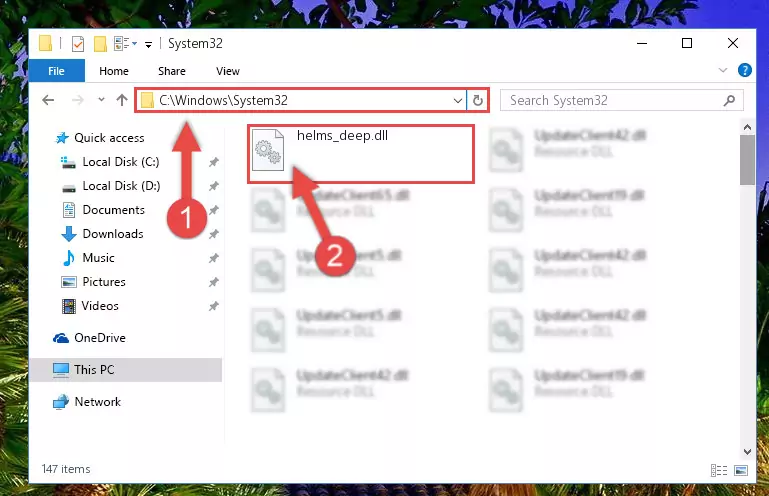The image size is (769, 496).
Task: Expand the ribbon with the chevron
Action: point(722,70)
